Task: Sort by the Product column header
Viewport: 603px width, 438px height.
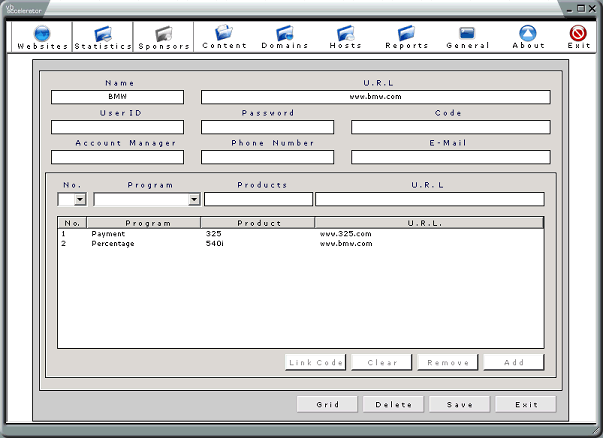Action: point(258,223)
